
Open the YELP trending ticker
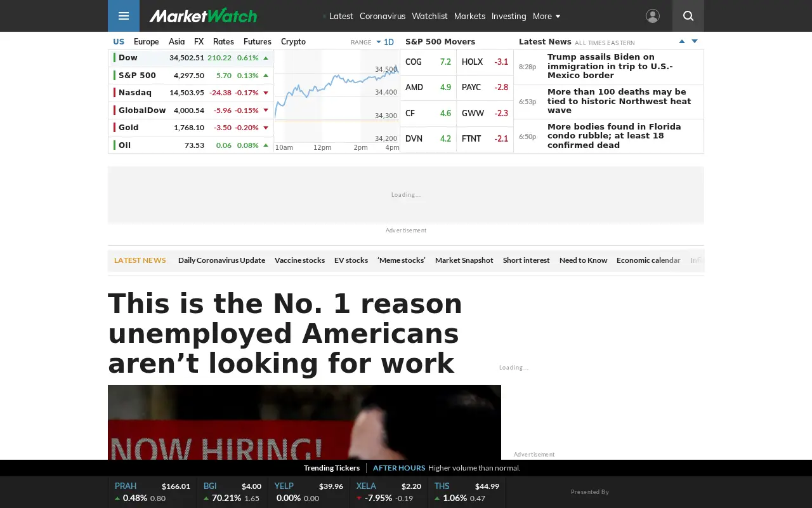point(308,492)
